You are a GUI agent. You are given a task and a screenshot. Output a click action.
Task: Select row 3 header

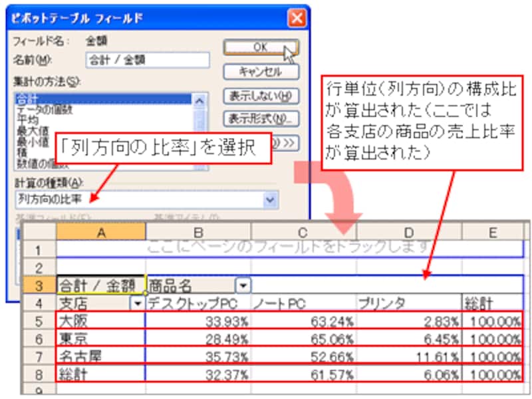coord(39,285)
